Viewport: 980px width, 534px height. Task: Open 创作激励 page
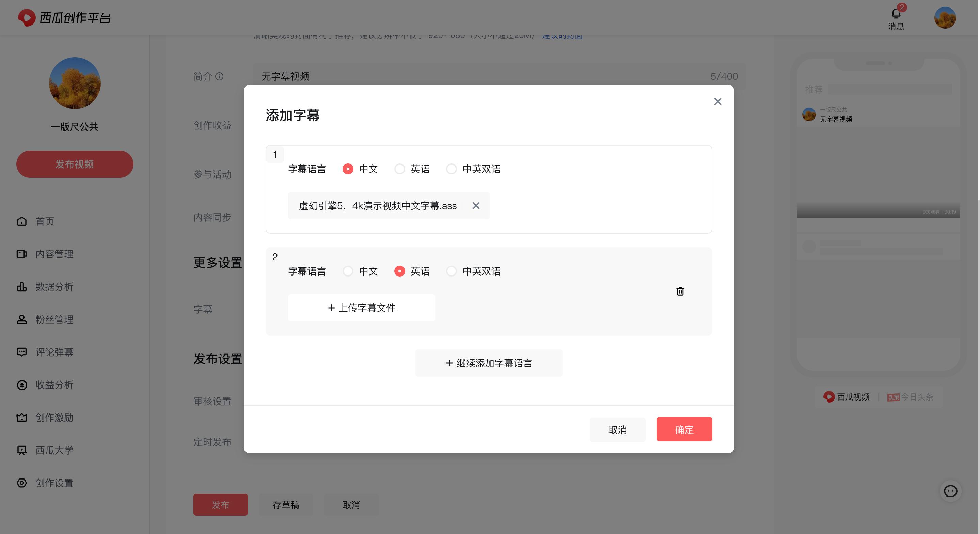click(x=54, y=418)
